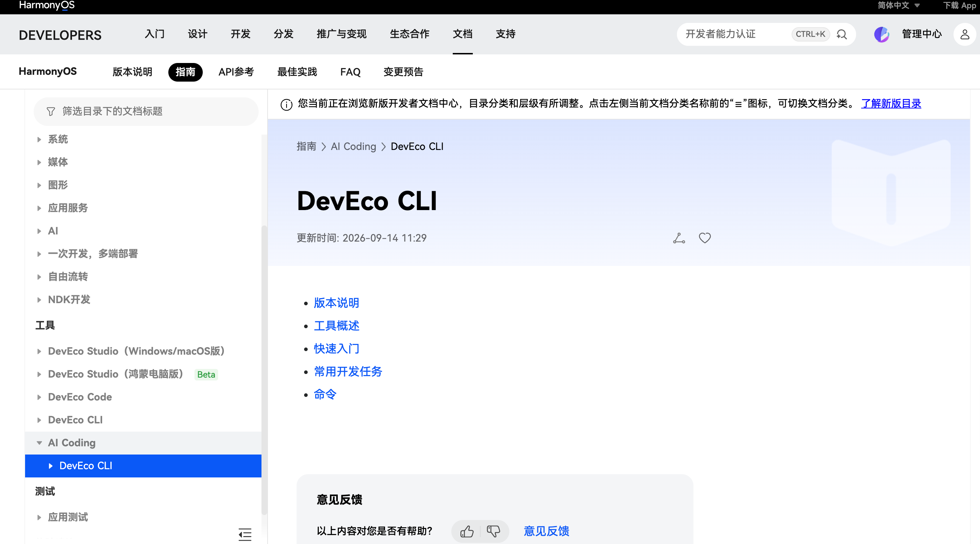Select the 生态合作 top menu item

pyautogui.click(x=409, y=34)
